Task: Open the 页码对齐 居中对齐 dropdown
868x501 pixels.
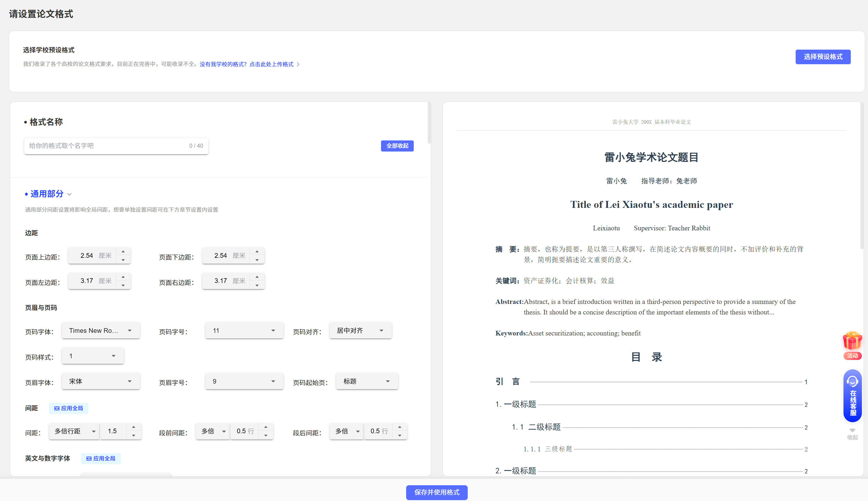Action: pyautogui.click(x=360, y=330)
